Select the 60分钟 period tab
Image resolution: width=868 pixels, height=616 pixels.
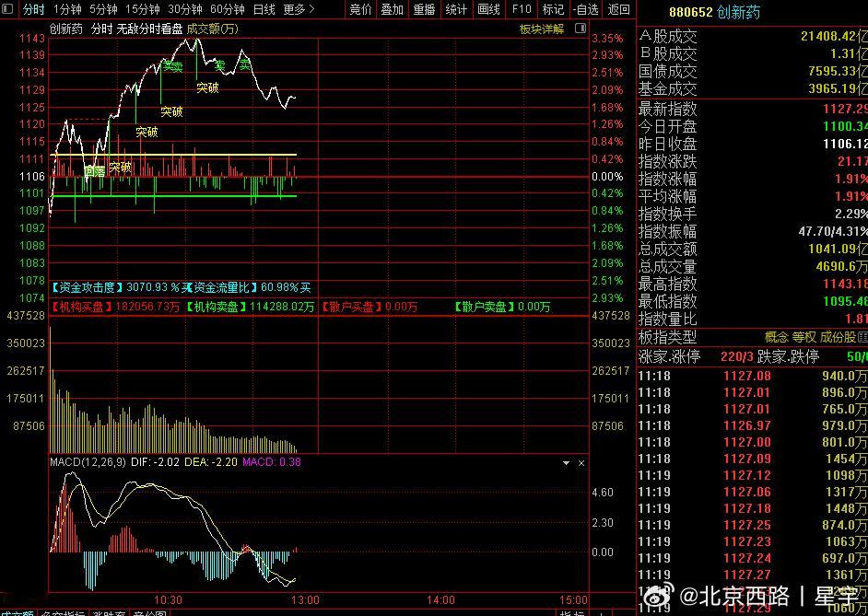(x=228, y=9)
